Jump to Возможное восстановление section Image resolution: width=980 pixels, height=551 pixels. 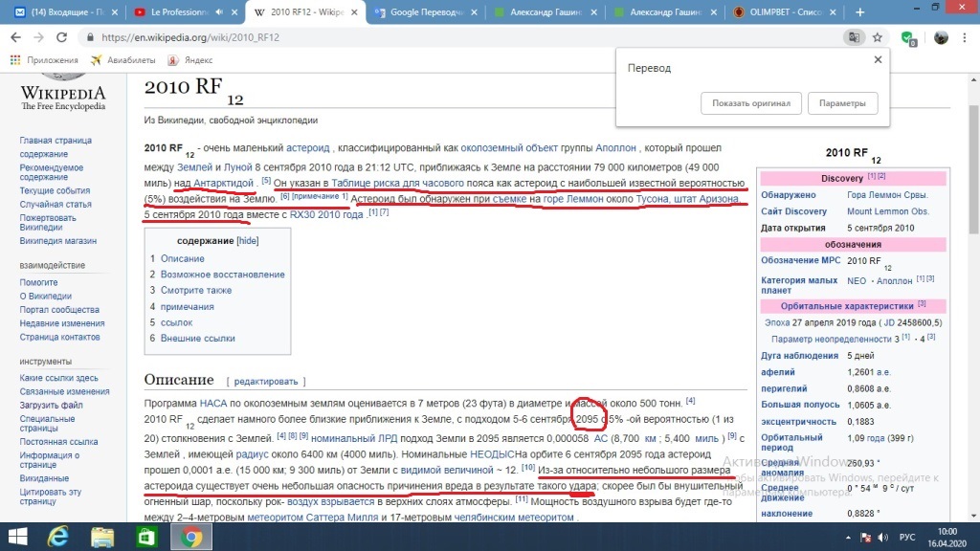point(222,275)
